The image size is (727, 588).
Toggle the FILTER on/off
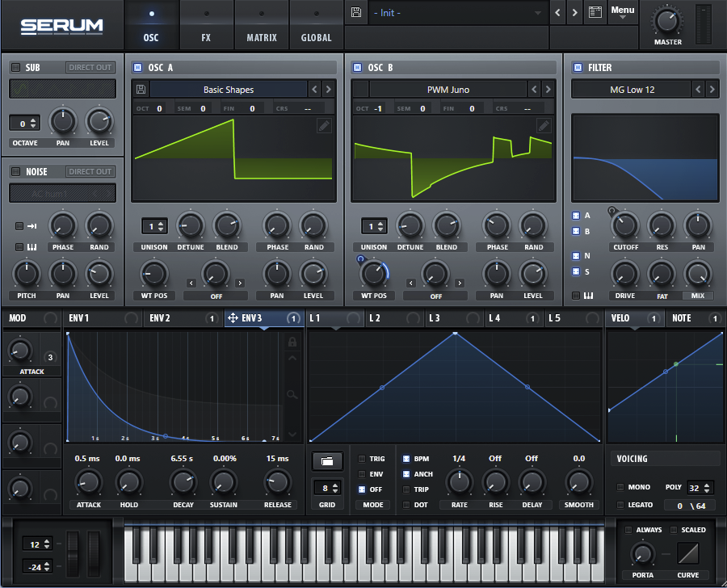click(x=578, y=68)
